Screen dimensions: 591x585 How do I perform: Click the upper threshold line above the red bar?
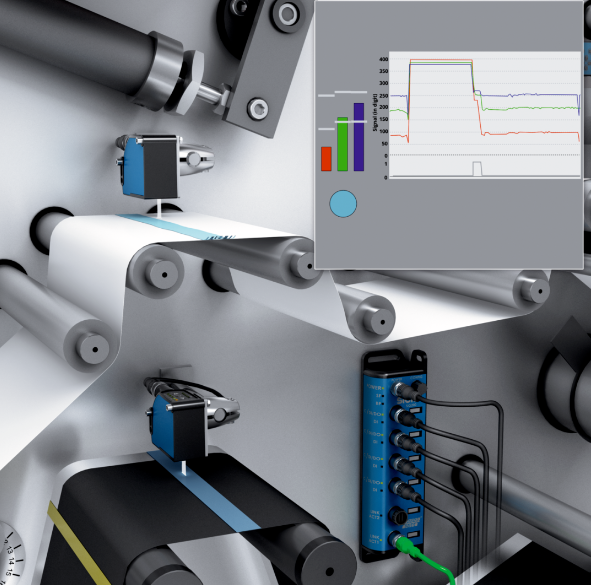coord(326,96)
